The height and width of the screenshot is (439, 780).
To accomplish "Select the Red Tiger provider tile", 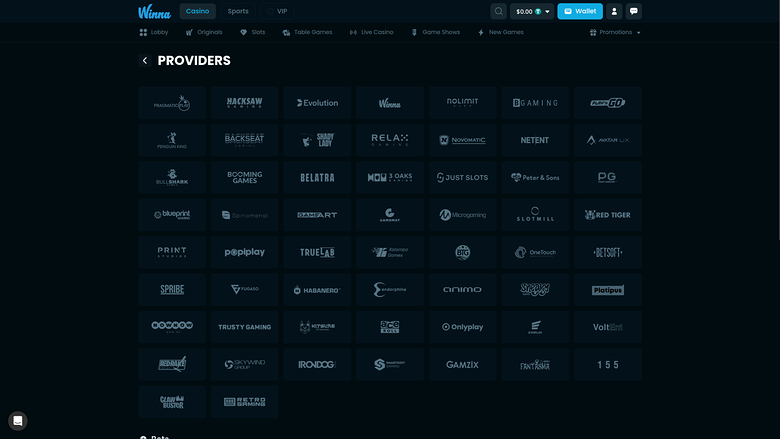I will pyautogui.click(x=608, y=215).
